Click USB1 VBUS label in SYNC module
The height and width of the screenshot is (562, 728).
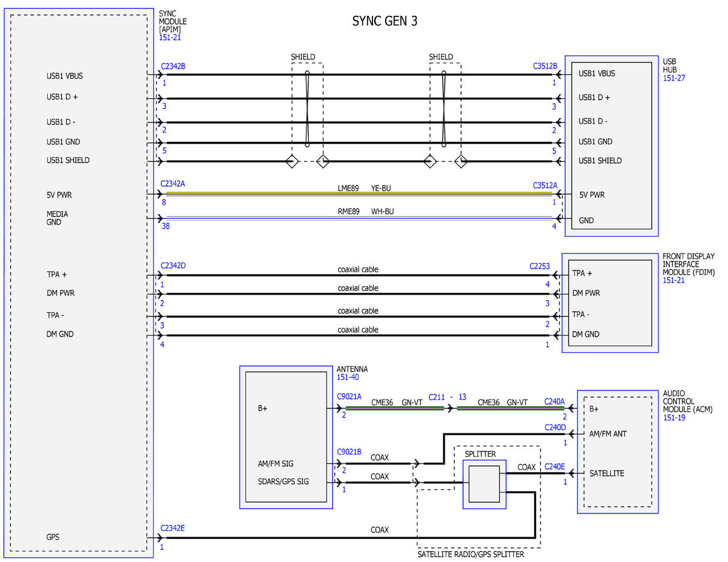pyautogui.click(x=64, y=76)
